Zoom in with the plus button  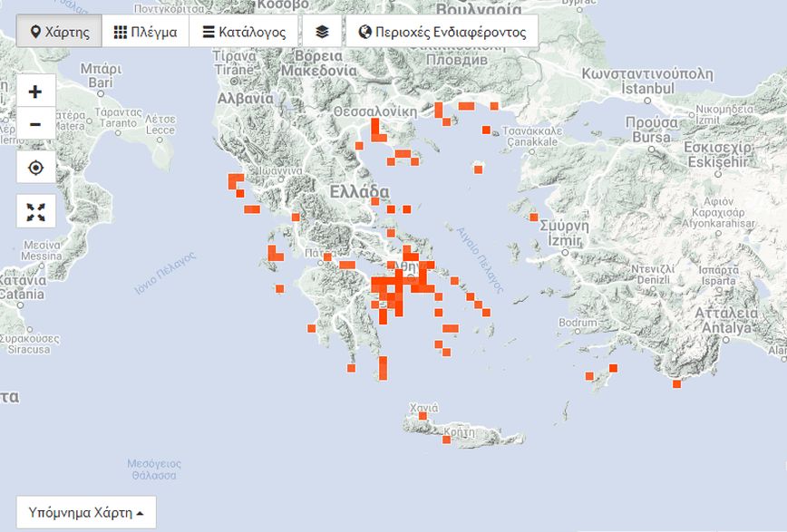point(35,92)
